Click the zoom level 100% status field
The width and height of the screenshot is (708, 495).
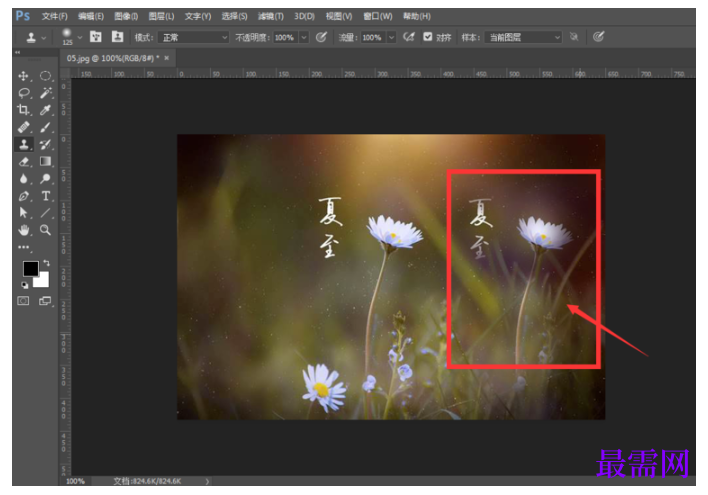pos(75,481)
